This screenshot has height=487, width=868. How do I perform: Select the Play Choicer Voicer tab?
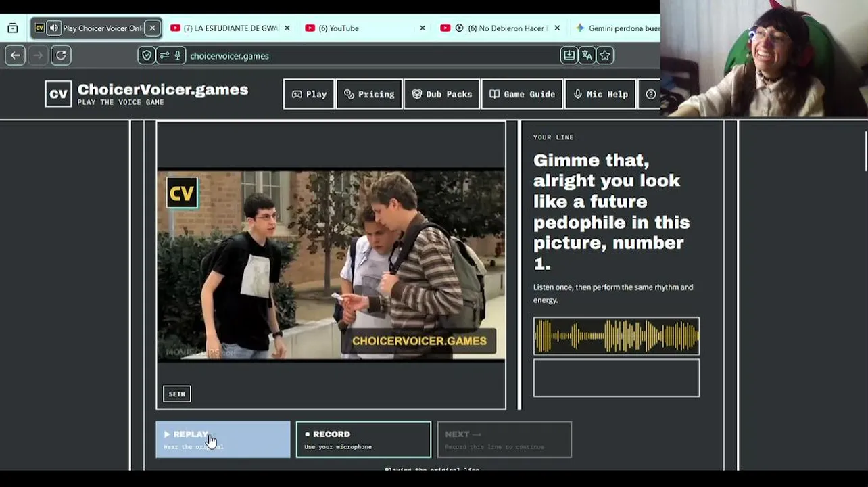[x=96, y=28]
